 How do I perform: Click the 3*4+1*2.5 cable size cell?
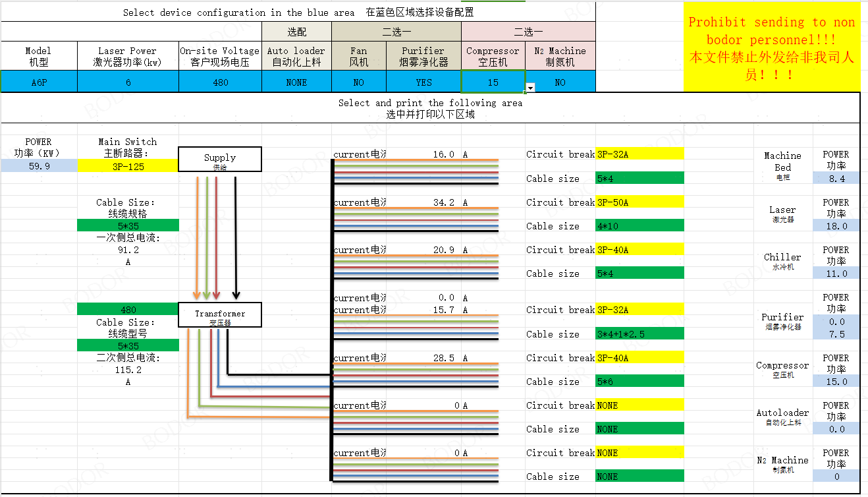(639, 334)
